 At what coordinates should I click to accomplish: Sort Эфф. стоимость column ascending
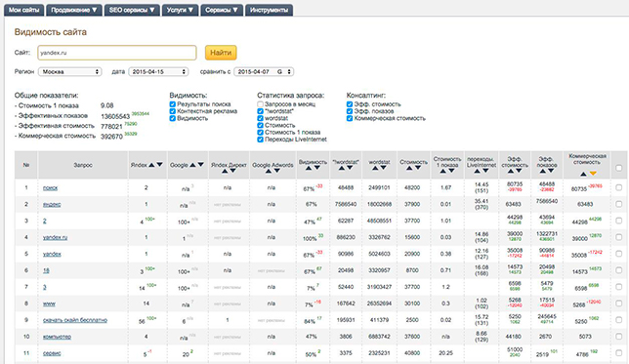tap(511, 171)
